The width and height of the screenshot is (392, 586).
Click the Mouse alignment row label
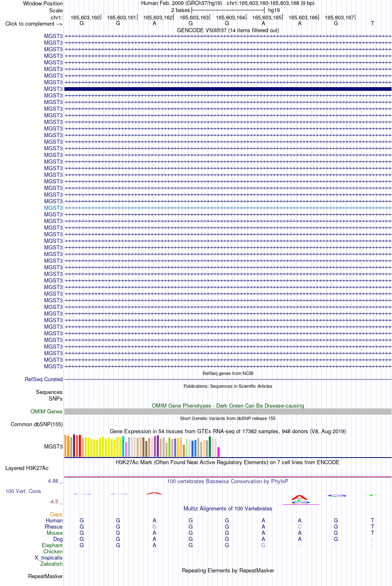tap(54, 533)
